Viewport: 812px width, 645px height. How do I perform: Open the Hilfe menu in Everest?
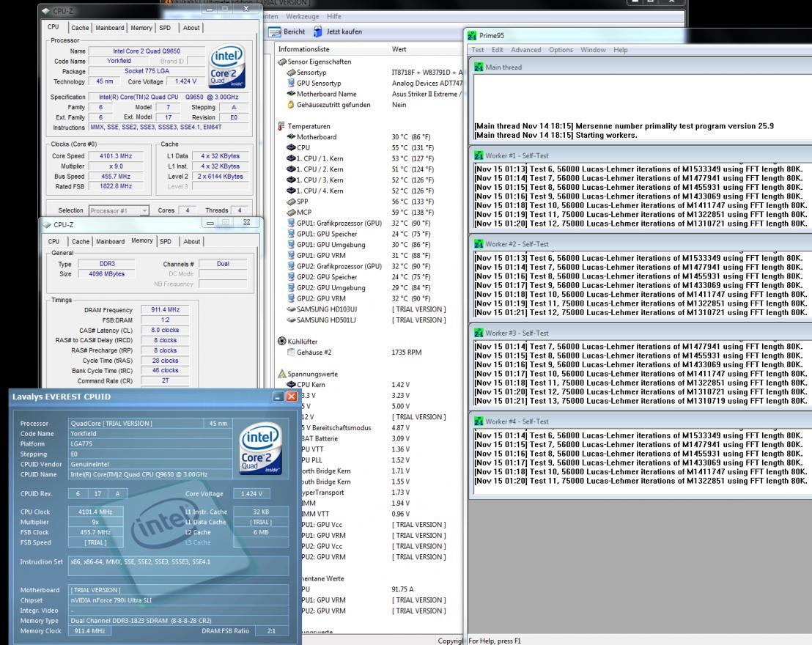pos(334,17)
